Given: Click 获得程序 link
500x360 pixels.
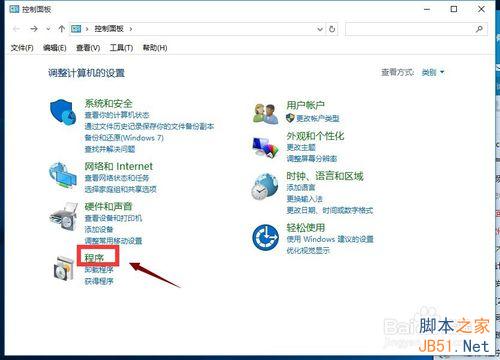Looking at the screenshot, I should tap(99, 282).
